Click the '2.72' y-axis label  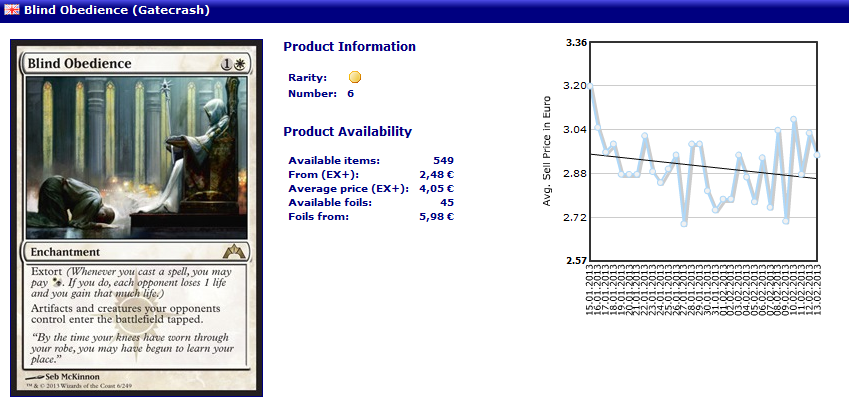(576, 217)
